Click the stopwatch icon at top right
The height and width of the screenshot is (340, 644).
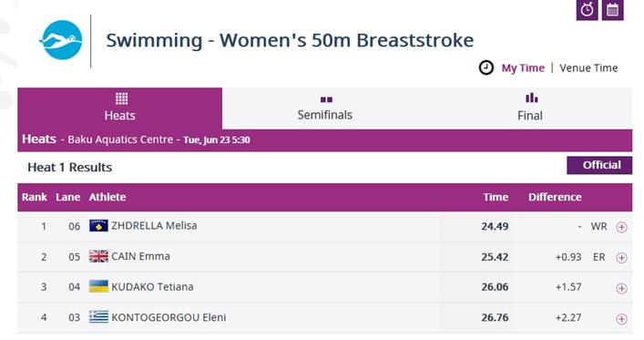(587, 9)
